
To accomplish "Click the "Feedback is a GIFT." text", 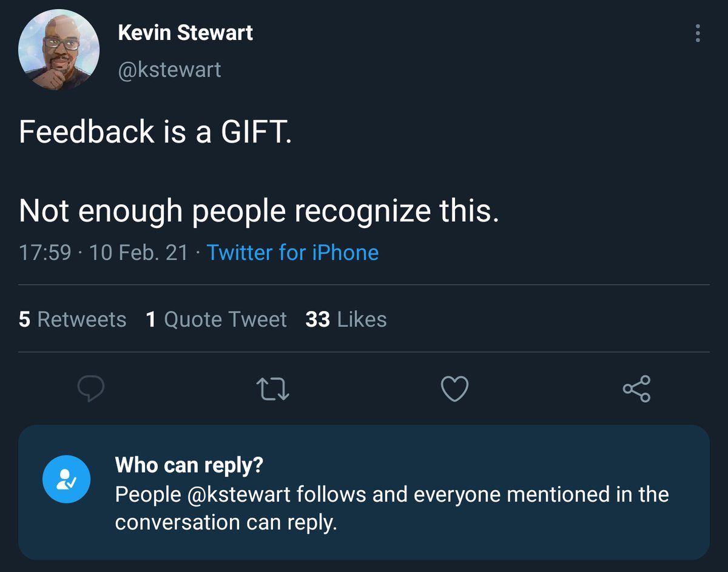I will pyautogui.click(x=155, y=132).
